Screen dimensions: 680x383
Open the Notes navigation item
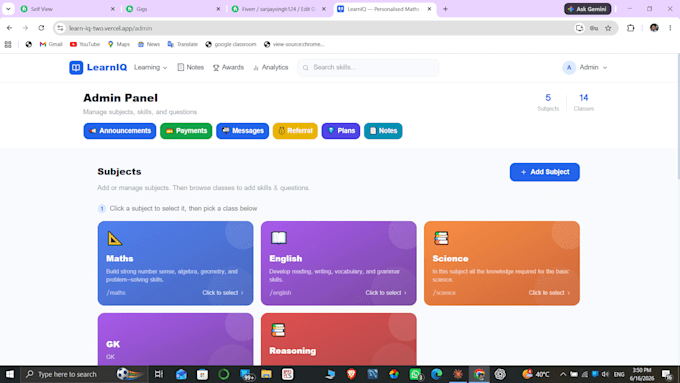click(x=190, y=68)
